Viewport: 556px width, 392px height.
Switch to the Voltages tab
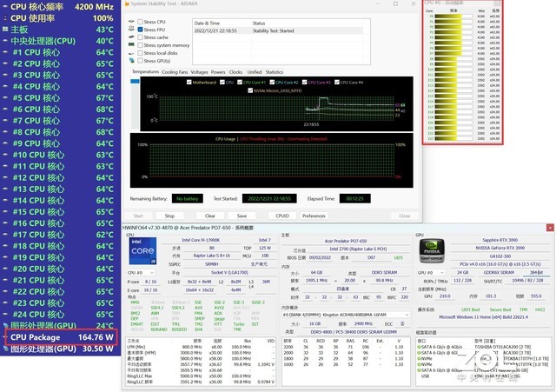point(199,72)
